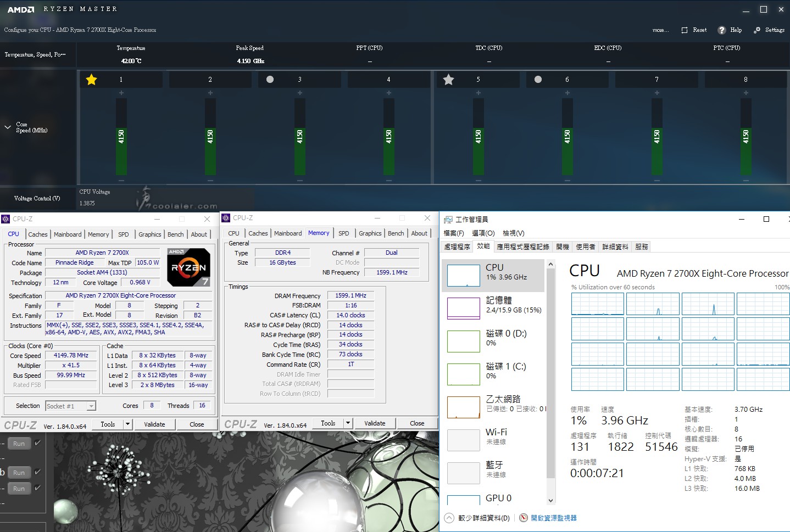Click the Task Manager title bar icon

pos(448,219)
